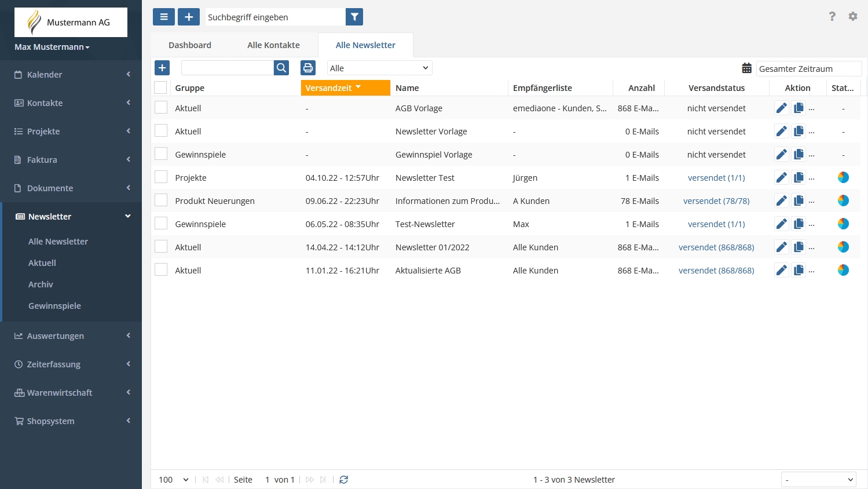
Task: Tick the Newsletter 01/2022 row checkbox
Action: [x=161, y=247]
